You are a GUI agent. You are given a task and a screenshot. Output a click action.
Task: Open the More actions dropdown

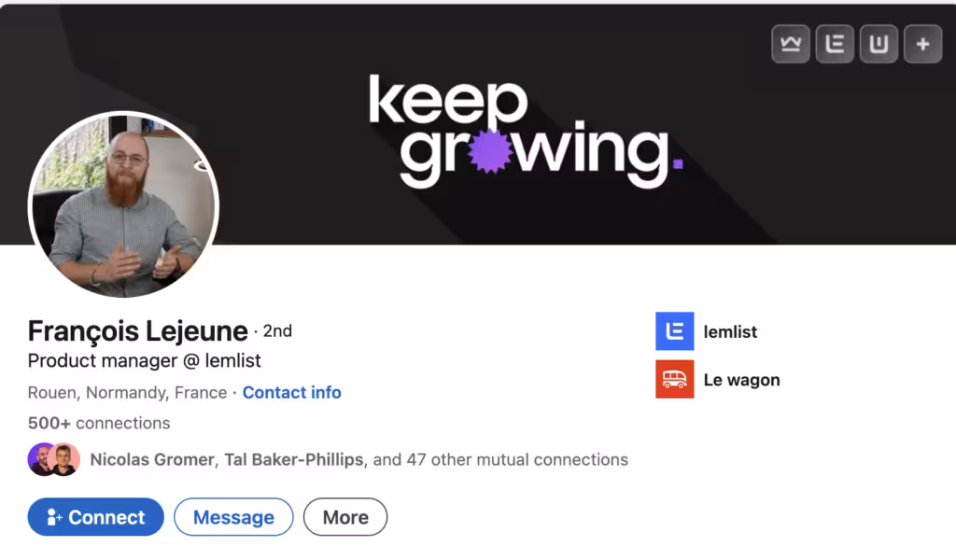(x=345, y=517)
